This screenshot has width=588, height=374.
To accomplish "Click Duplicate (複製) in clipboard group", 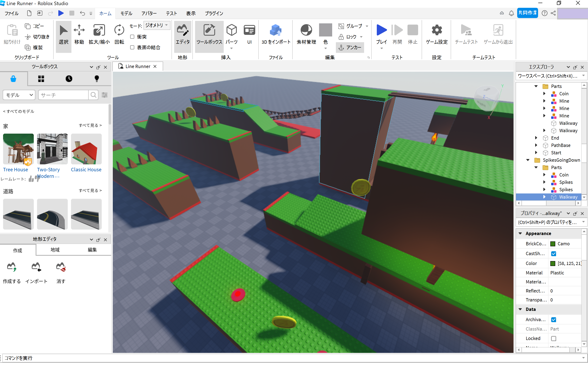I will click(x=34, y=47).
